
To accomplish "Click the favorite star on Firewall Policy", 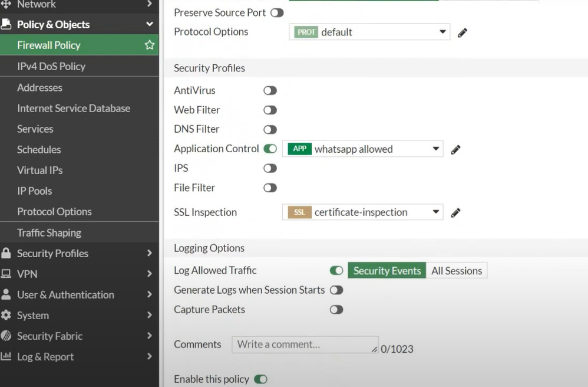I will [x=150, y=45].
